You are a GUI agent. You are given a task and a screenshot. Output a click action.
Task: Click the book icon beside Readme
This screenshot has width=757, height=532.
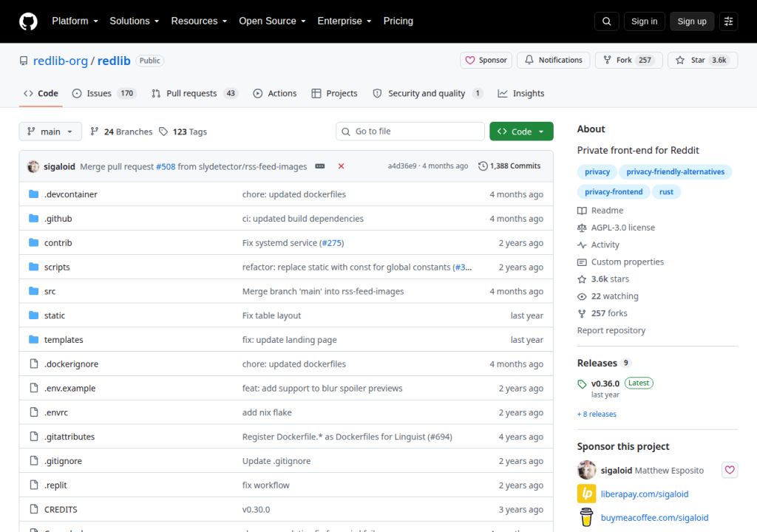pos(582,211)
